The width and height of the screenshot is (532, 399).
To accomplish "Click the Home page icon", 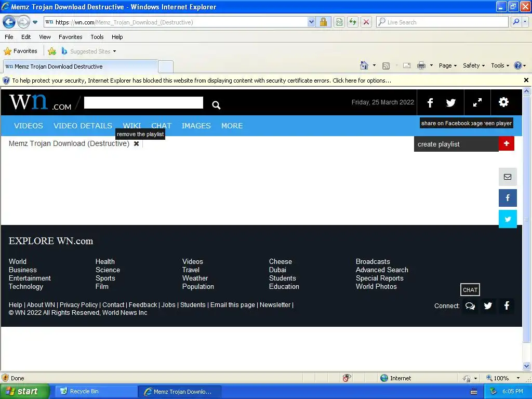I will point(364,65).
